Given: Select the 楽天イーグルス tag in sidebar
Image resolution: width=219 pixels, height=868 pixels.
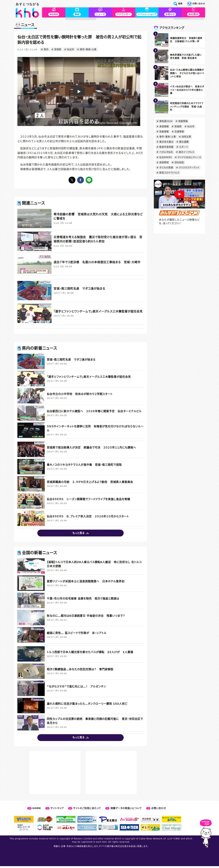Looking at the screenshot, I should pyautogui.click(x=185, y=152).
